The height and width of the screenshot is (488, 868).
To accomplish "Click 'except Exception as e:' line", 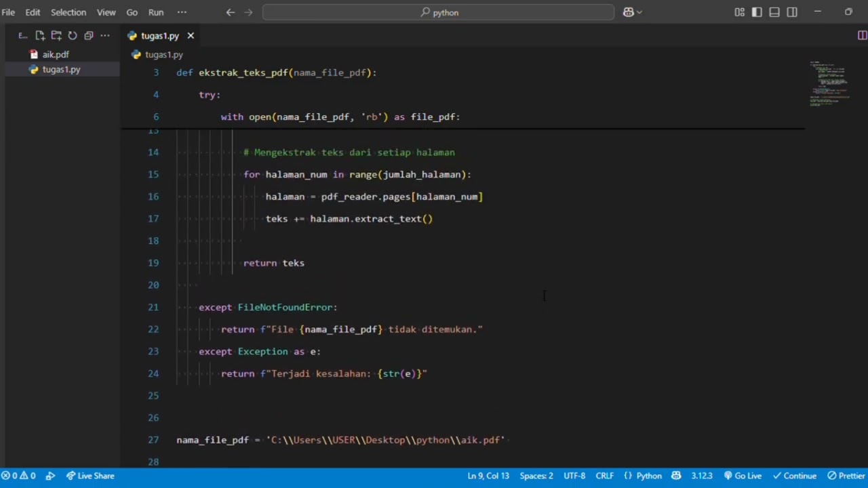I will pos(260,351).
